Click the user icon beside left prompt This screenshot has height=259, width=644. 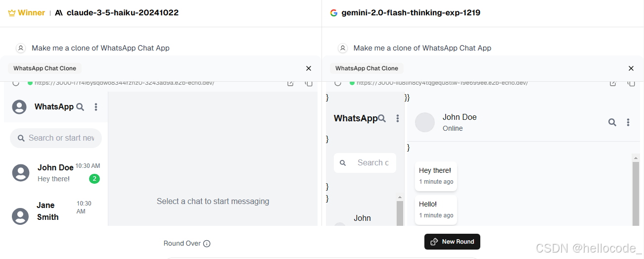point(21,48)
